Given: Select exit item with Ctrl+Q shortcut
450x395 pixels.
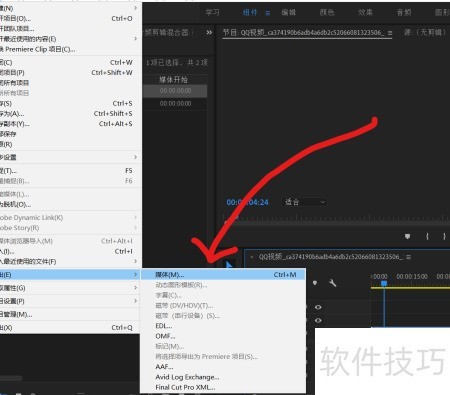Looking at the screenshot, I should (70, 327).
